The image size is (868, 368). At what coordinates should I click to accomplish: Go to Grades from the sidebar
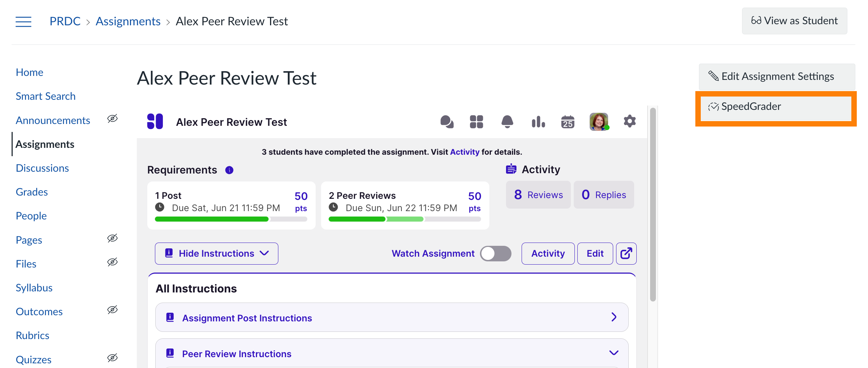(x=31, y=192)
